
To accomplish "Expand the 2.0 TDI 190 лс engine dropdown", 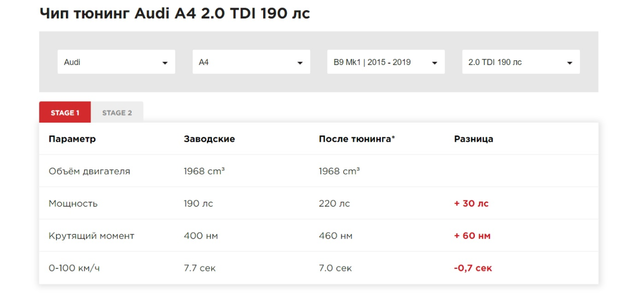I will click(x=520, y=62).
